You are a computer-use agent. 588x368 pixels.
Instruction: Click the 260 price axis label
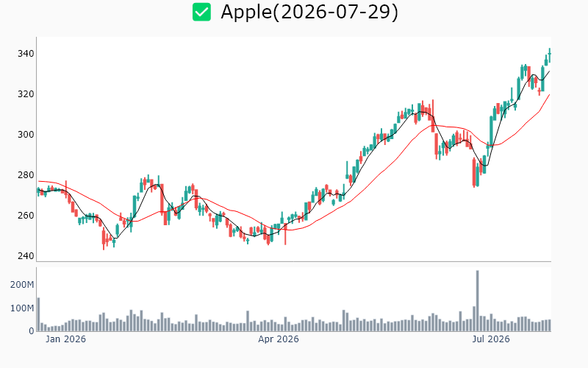pos(26,215)
